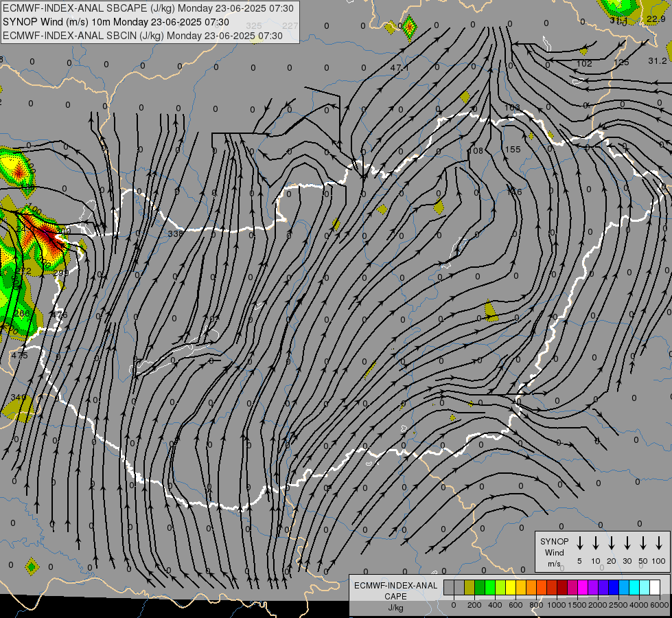Click the 5 m/s wind arrow in legend
Screen dimensions: 672x618
pos(579,543)
